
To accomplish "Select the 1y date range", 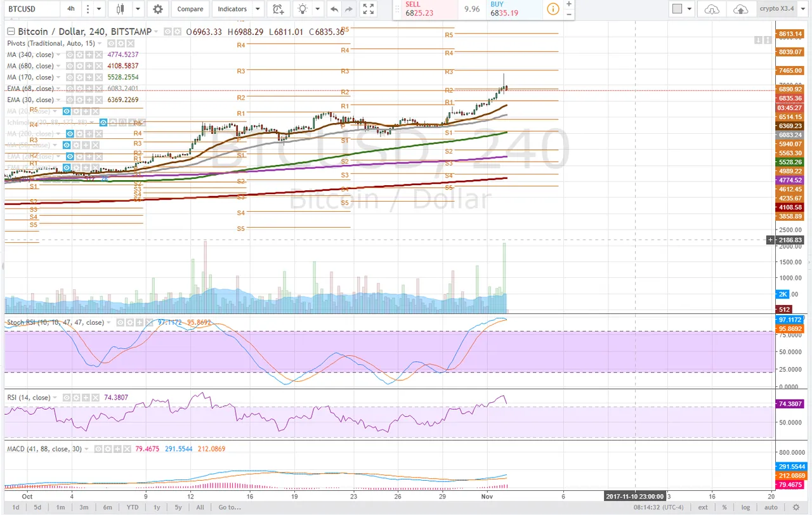I will click(x=157, y=507).
